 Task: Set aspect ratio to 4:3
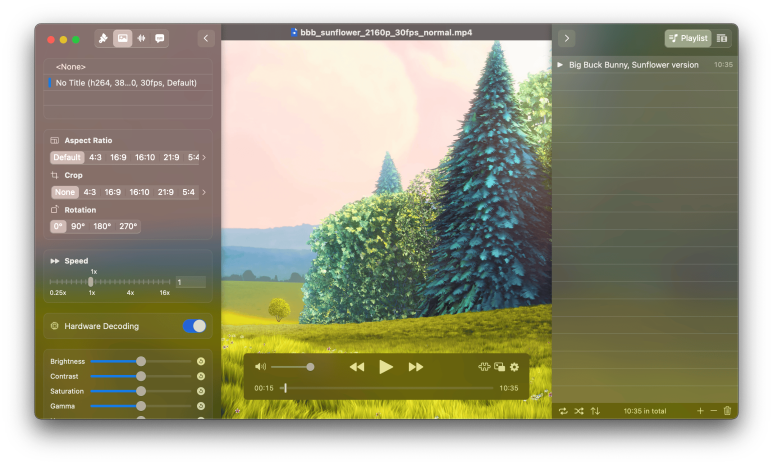point(95,157)
